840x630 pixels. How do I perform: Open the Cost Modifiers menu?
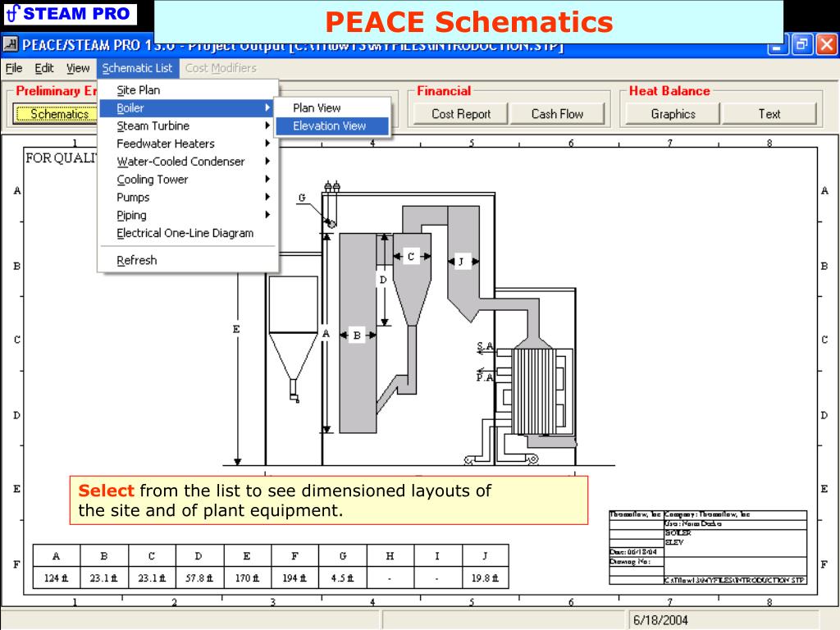coord(221,68)
